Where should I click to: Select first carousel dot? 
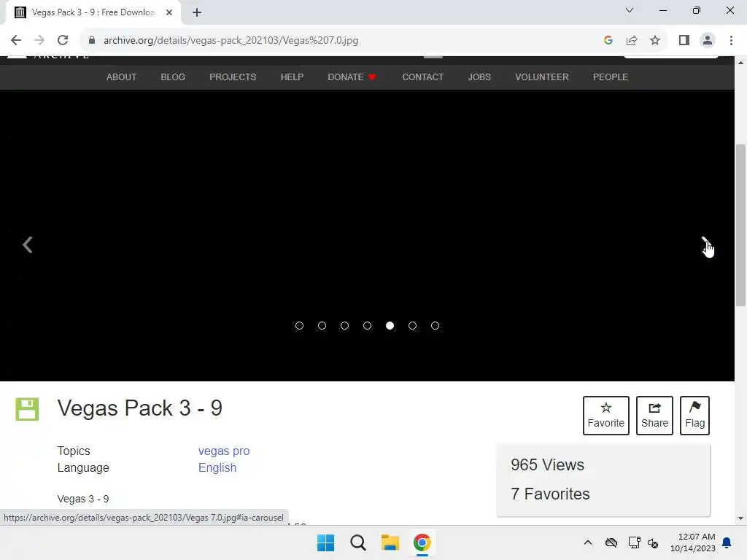pyautogui.click(x=299, y=326)
